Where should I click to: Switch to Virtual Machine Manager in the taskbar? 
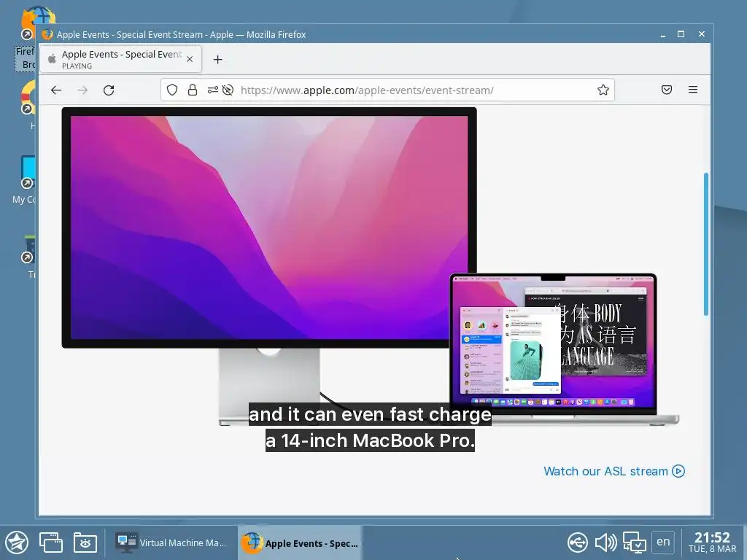[171, 542]
